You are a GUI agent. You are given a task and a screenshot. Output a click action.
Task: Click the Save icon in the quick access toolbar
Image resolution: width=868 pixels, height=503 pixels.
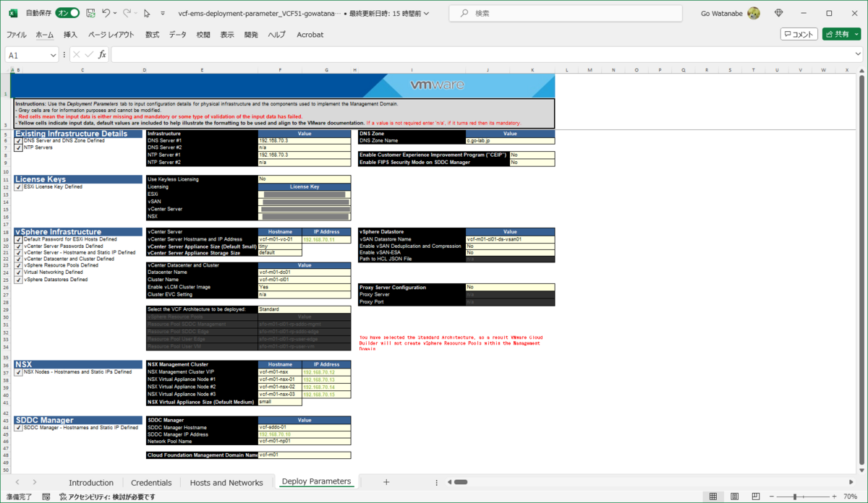click(x=90, y=13)
